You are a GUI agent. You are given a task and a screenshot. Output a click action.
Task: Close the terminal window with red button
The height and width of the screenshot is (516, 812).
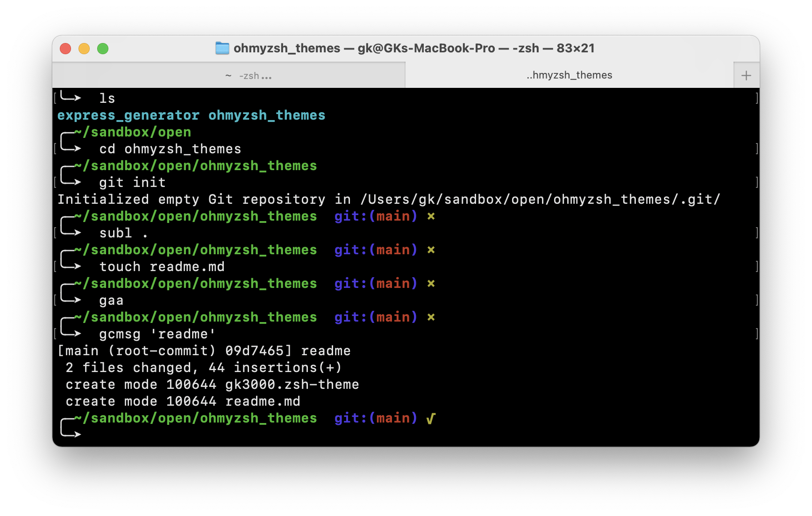[x=65, y=49]
